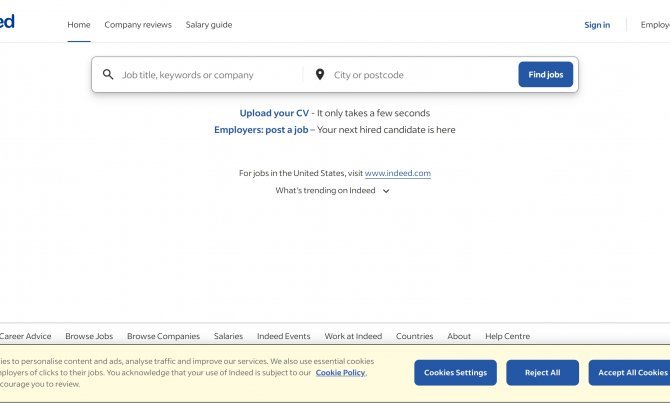The width and height of the screenshot is (670, 403).
Task: Click the Accept All Cookies button
Action: click(x=629, y=373)
